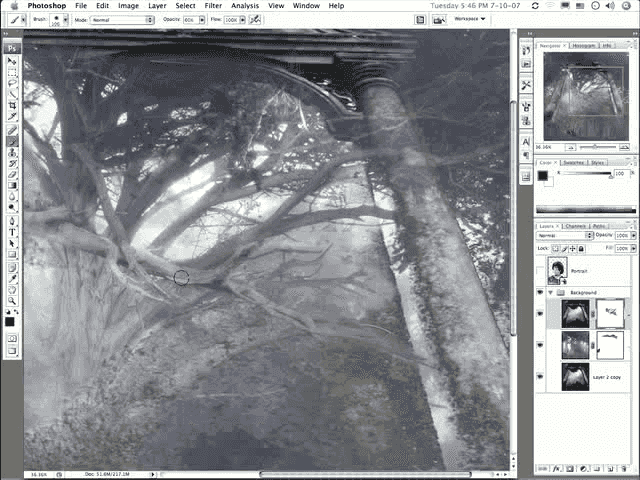Click the Color panel foreground swatch
The height and width of the screenshot is (480, 640).
(543, 176)
